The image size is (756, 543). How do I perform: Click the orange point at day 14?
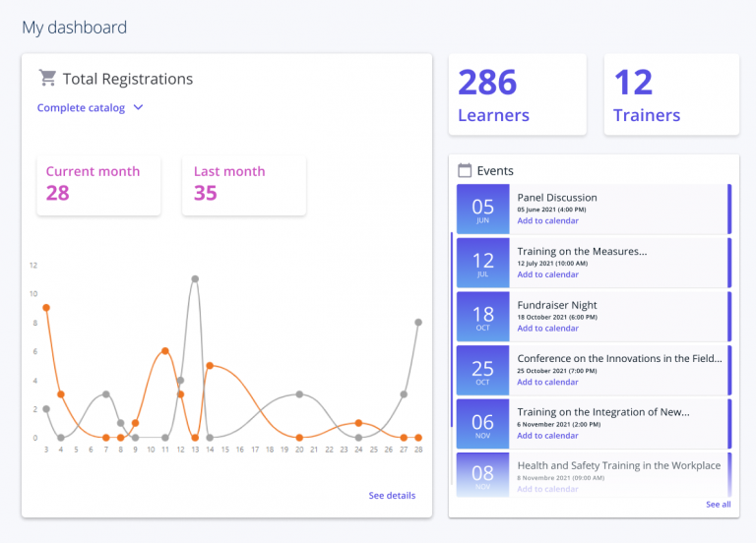210,366
